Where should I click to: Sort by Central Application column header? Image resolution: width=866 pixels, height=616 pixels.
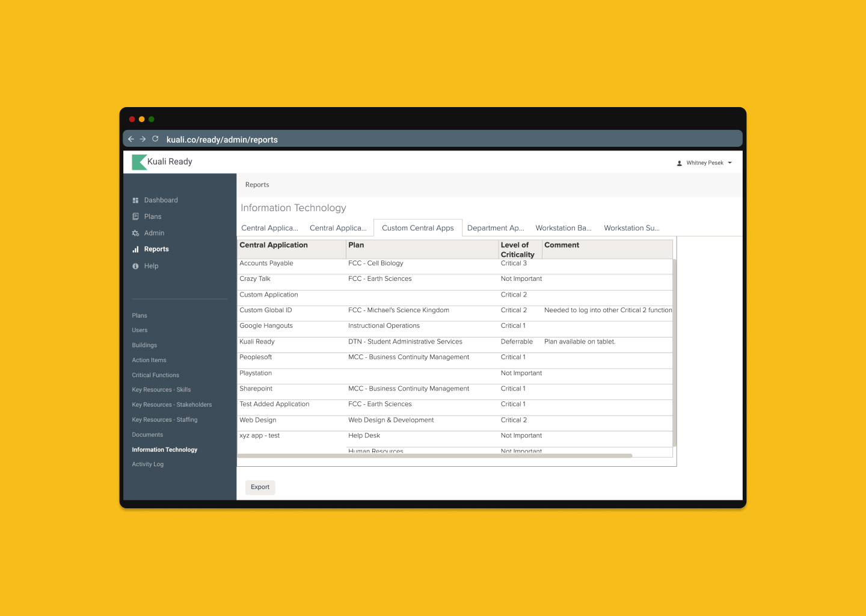[x=274, y=245]
